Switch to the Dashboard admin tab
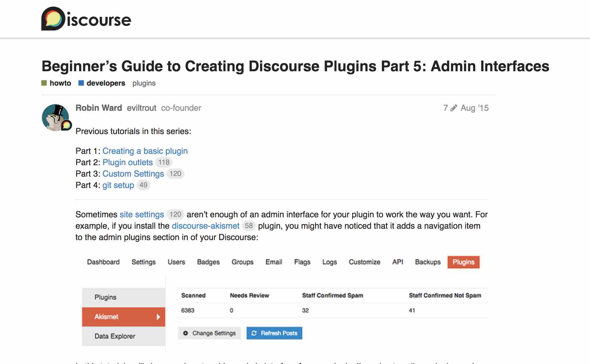The width and height of the screenshot is (590, 364). click(x=103, y=262)
